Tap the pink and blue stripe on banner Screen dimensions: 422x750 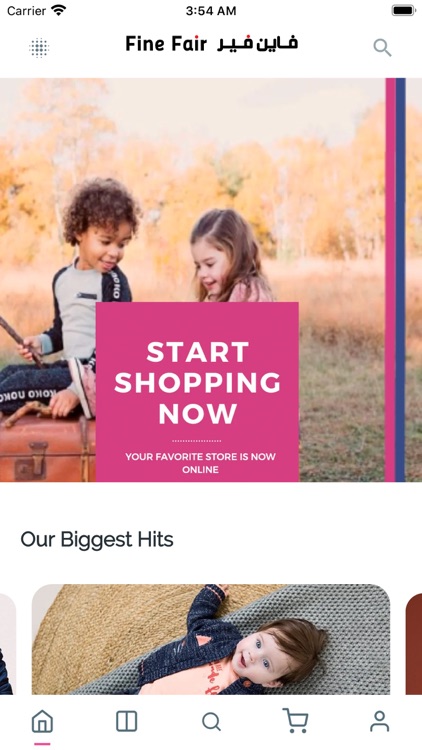coord(395,280)
